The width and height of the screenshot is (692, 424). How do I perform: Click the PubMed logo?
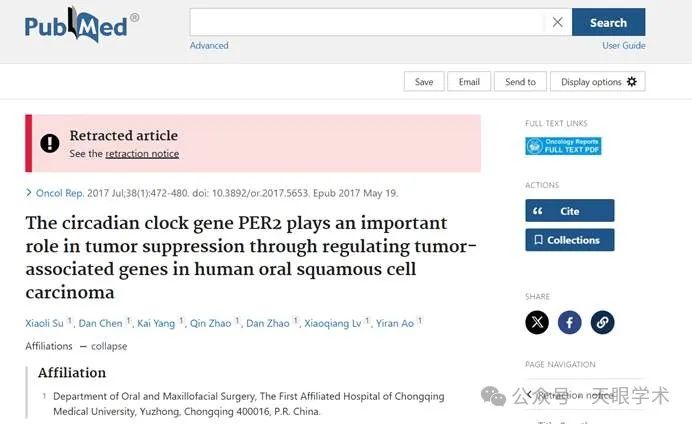coord(82,25)
